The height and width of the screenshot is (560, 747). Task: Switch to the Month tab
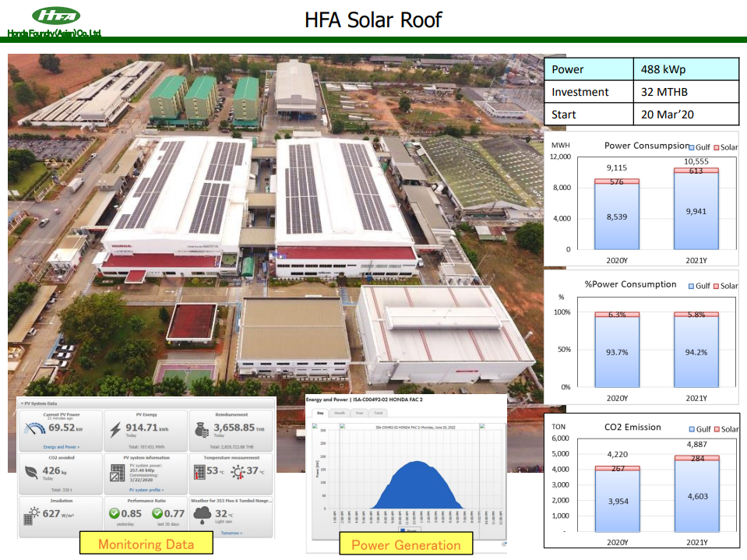point(340,413)
